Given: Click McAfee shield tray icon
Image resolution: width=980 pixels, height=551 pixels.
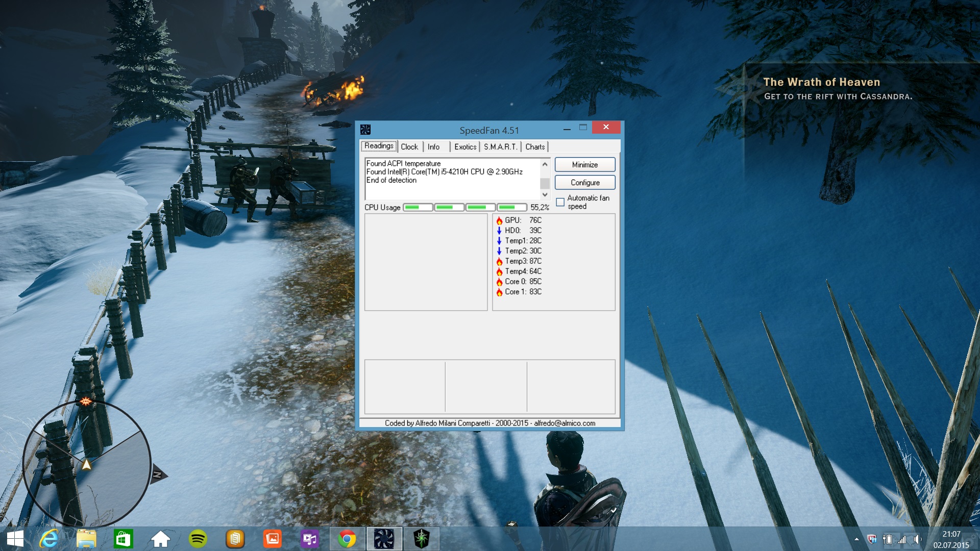Looking at the screenshot, I should (x=872, y=539).
